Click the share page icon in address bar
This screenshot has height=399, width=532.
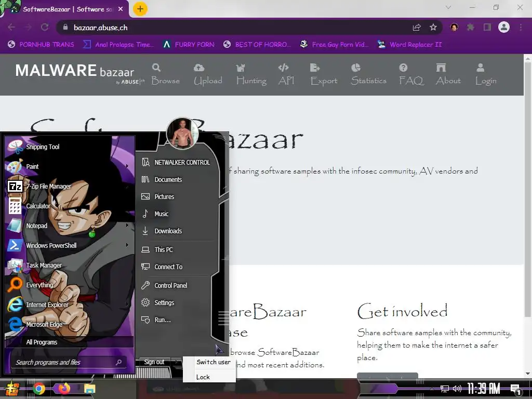[417, 27]
